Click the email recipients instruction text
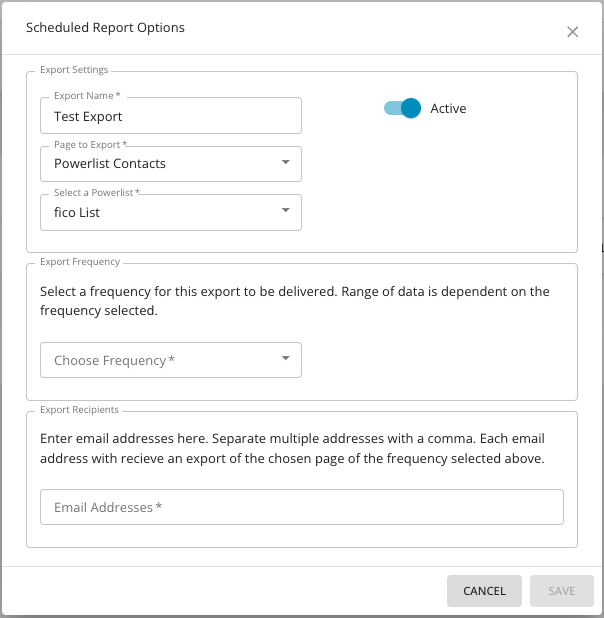604x618 pixels. pyautogui.click(x=292, y=449)
